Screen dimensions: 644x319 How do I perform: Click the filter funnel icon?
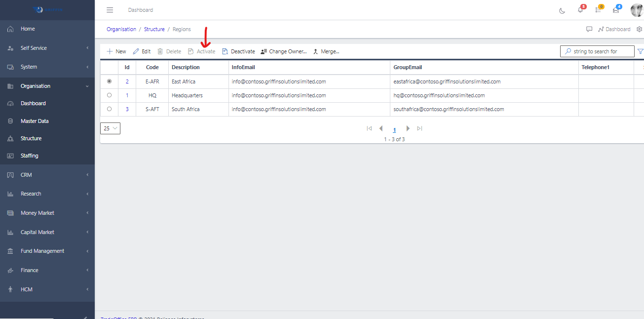[640, 51]
